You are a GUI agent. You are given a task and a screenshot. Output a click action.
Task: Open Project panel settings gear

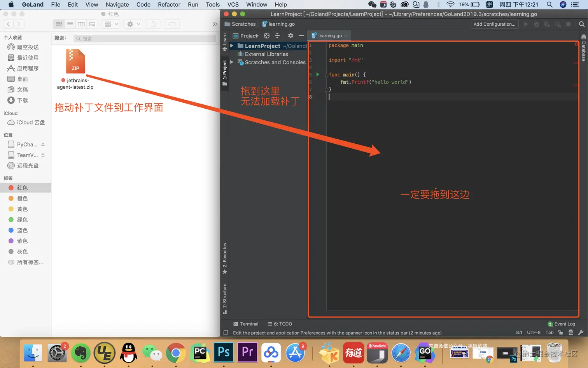click(290, 35)
